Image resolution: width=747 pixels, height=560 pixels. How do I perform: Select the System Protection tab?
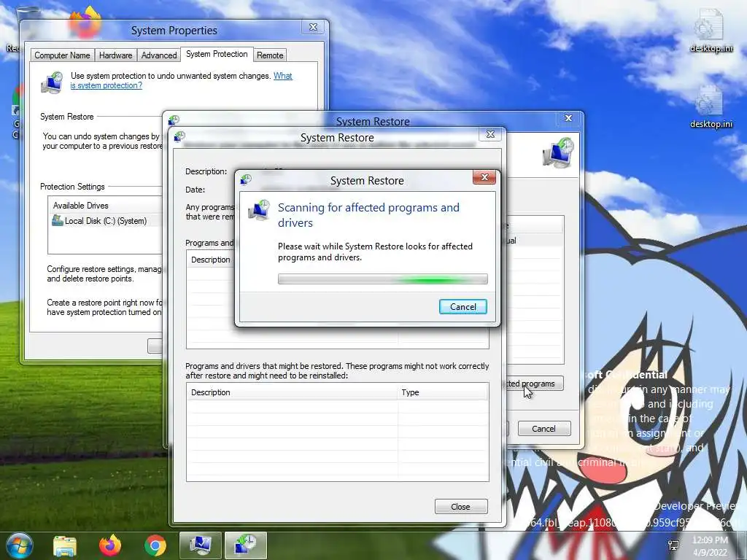[217, 54]
